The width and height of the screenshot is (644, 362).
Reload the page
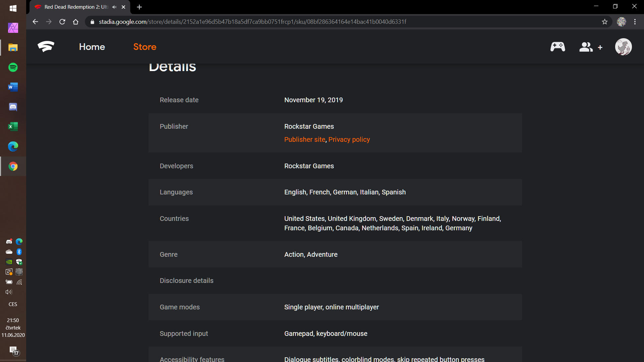(x=62, y=22)
